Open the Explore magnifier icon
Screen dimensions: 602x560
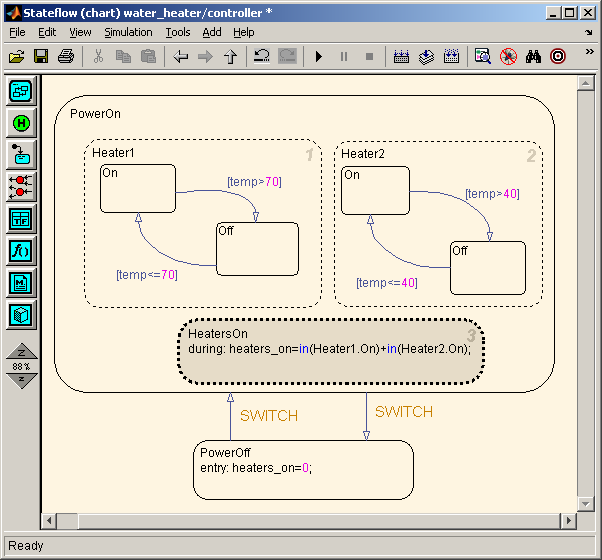pos(483,56)
